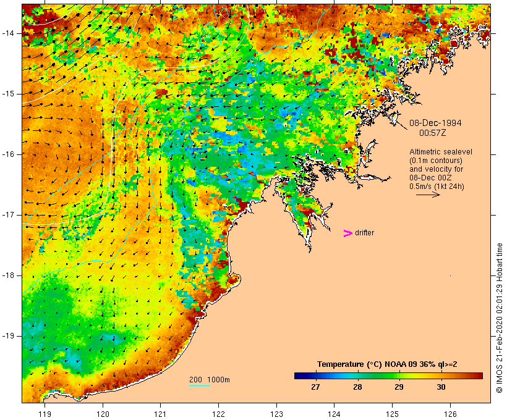The image size is (507, 420).
Task: Click the dark blue end of colorbar
Action: coord(298,376)
